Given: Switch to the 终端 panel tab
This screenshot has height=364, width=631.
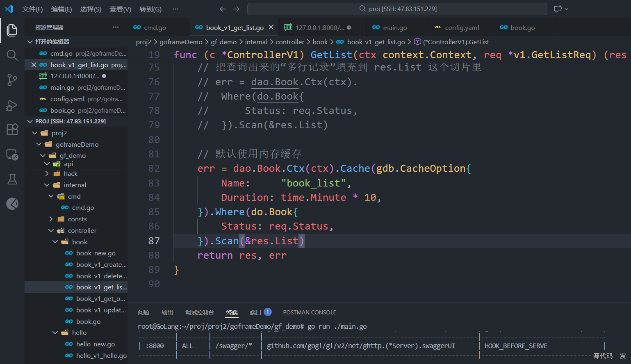Looking at the screenshot, I should [232, 312].
